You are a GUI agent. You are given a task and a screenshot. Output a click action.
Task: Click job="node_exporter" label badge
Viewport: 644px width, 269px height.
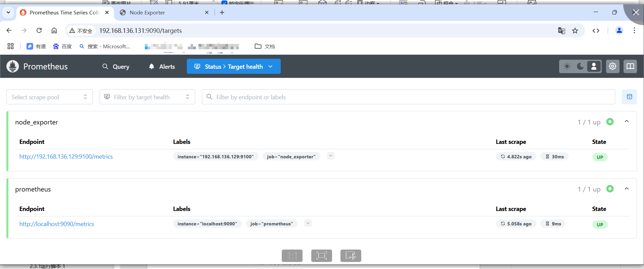click(x=291, y=157)
